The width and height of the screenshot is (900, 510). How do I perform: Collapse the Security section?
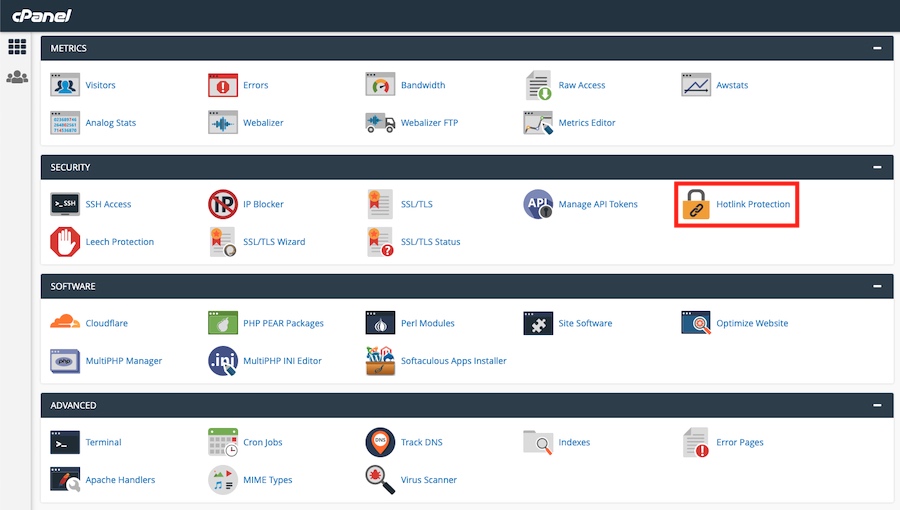click(x=877, y=167)
